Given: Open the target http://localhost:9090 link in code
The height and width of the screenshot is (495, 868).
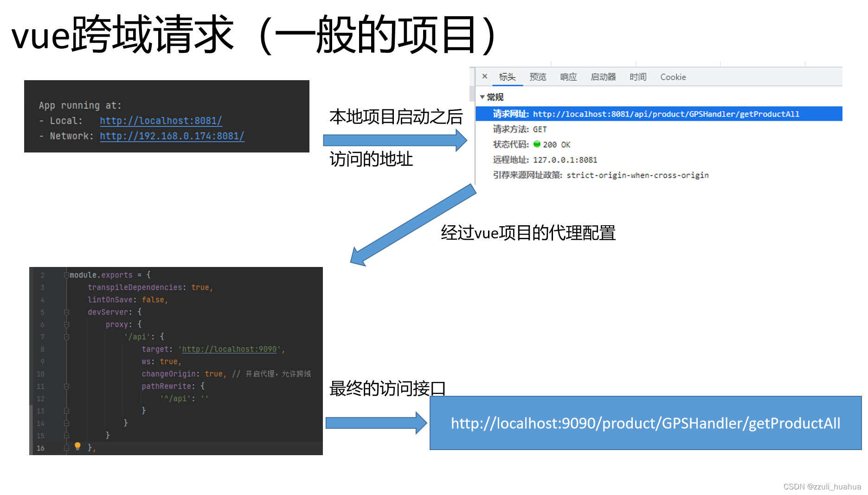Looking at the screenshot, I should click(229, 349).
